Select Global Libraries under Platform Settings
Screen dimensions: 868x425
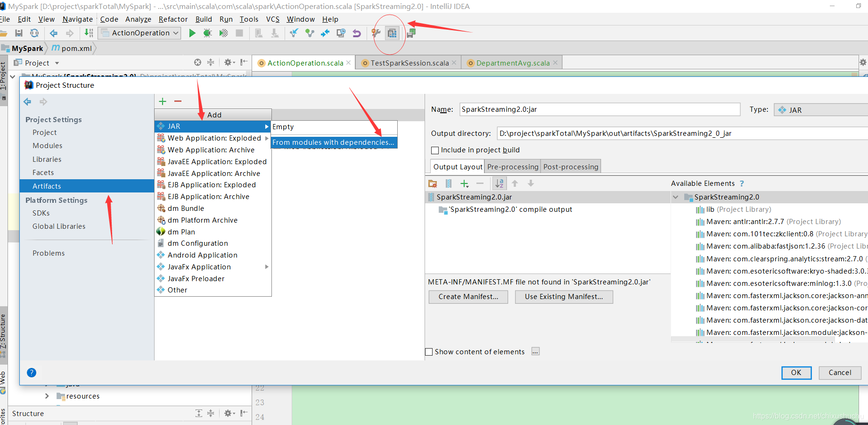click(x=59, y=226)
